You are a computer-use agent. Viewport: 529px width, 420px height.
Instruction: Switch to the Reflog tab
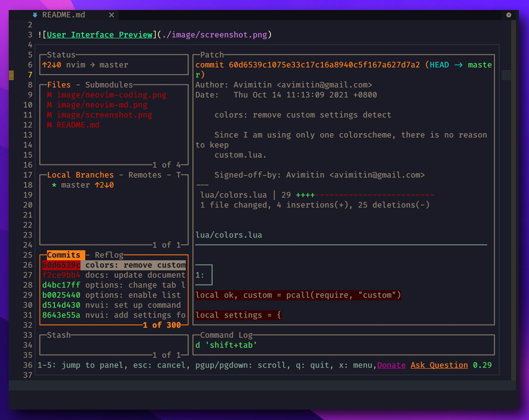point(109,255)
